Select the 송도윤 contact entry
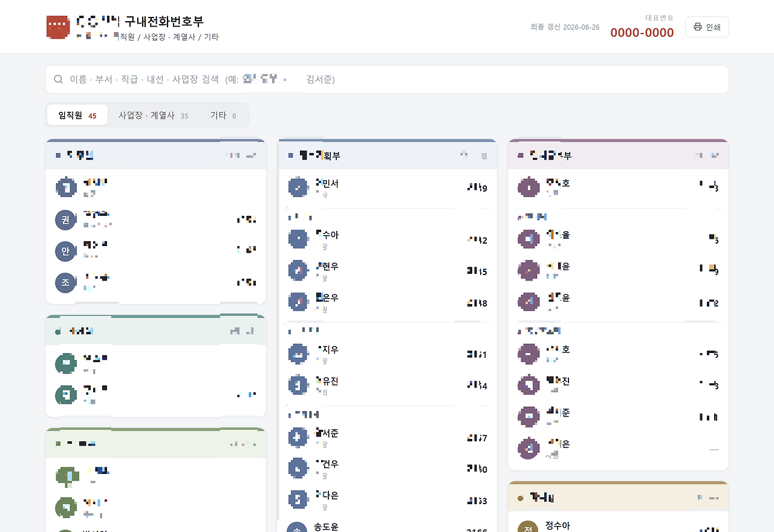Image resolution: width=774 pixels, height=532 pixels. pos(387,525)
